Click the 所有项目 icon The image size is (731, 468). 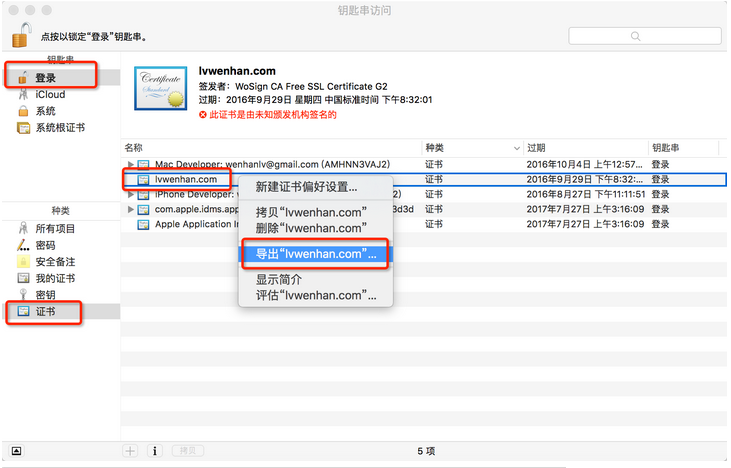[x=23, y=228]
